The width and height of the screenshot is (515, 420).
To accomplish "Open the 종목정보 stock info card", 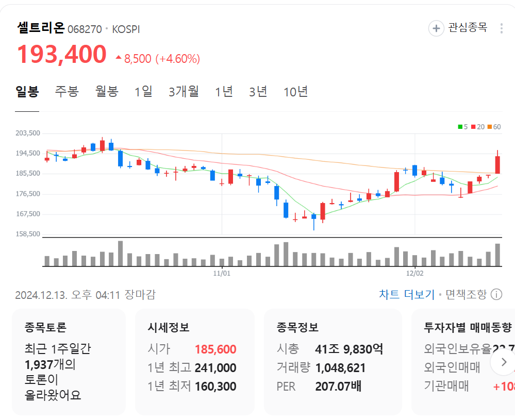I will [333, 362].
